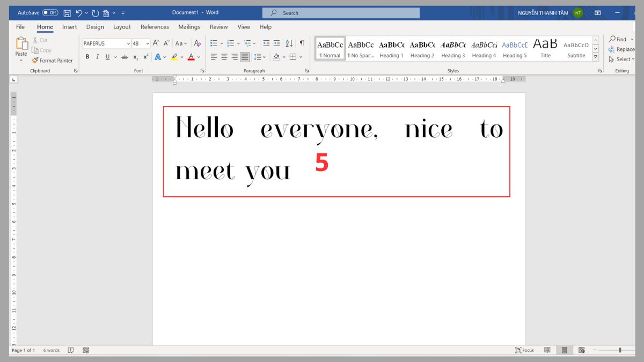Toggle bulleted list
644x362 pixels.
214,43
